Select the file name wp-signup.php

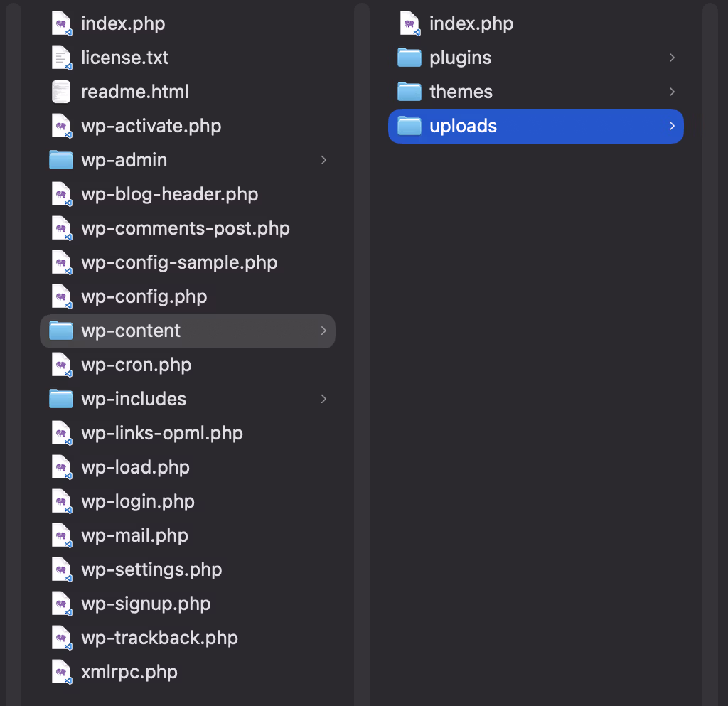pyautogui.click(x=146, y=604)
